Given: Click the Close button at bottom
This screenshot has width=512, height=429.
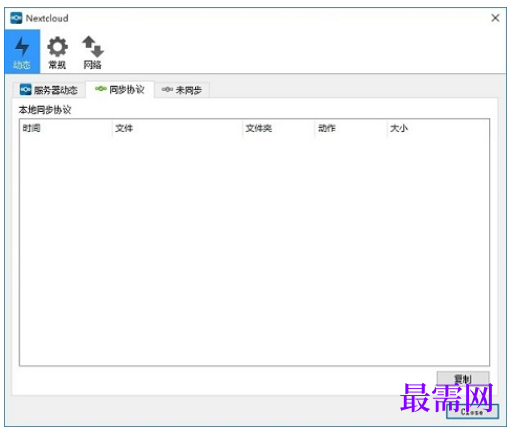Looking at the screenshot, I should [x=472, y=412].
